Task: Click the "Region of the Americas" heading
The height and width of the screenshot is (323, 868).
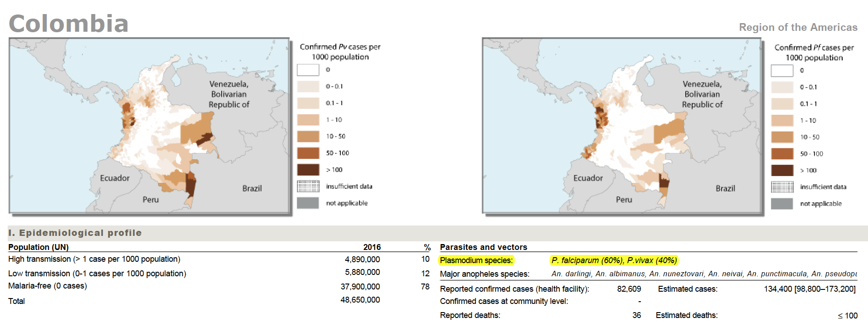Action: coord(798,27)
